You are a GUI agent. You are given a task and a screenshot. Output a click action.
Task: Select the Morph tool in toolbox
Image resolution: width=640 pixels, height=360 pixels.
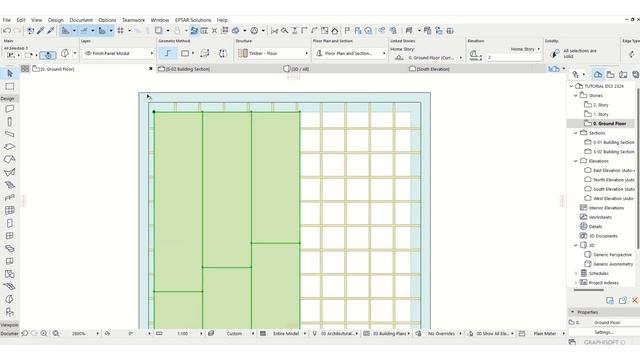click(x=10, y=299)
